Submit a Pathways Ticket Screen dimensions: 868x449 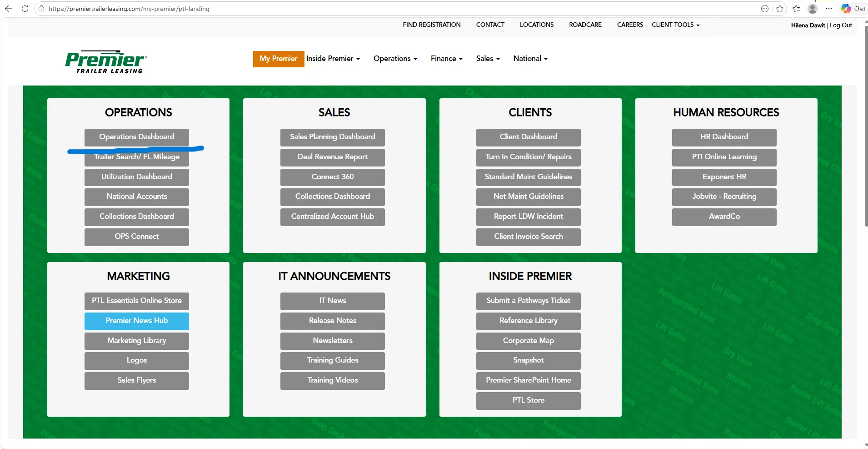(x=529, y=301)
